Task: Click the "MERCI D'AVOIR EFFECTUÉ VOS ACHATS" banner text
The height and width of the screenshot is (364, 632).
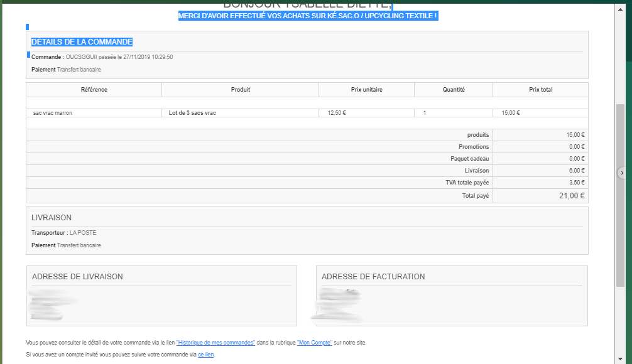Action: click(308, 16)
